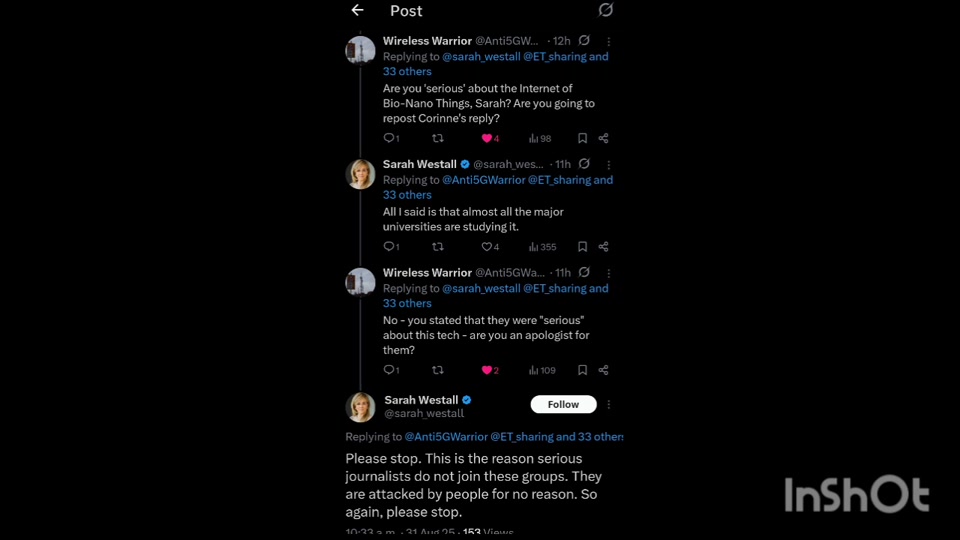Click the Grok icon in the Post header
Screen dimensions: 960x540
pyautogui.click(x=605, y=10)
